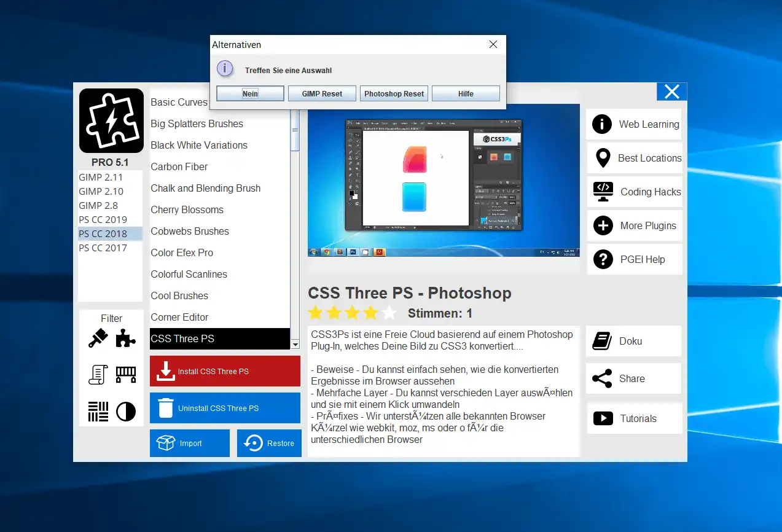Select Black White Variations plugin
Image resolution: width=782 pixels, height=532 pixels.
(219, 145)
